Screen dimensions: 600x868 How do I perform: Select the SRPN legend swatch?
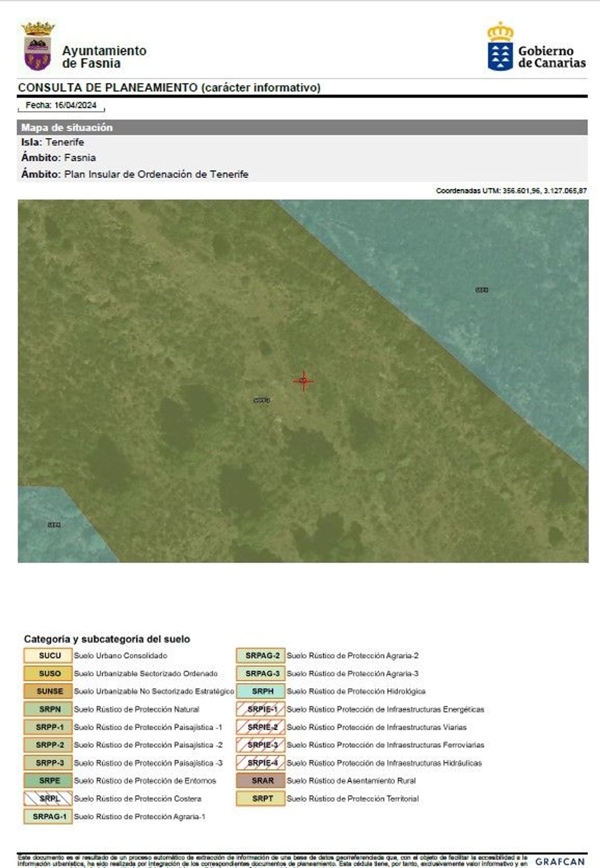48,709
